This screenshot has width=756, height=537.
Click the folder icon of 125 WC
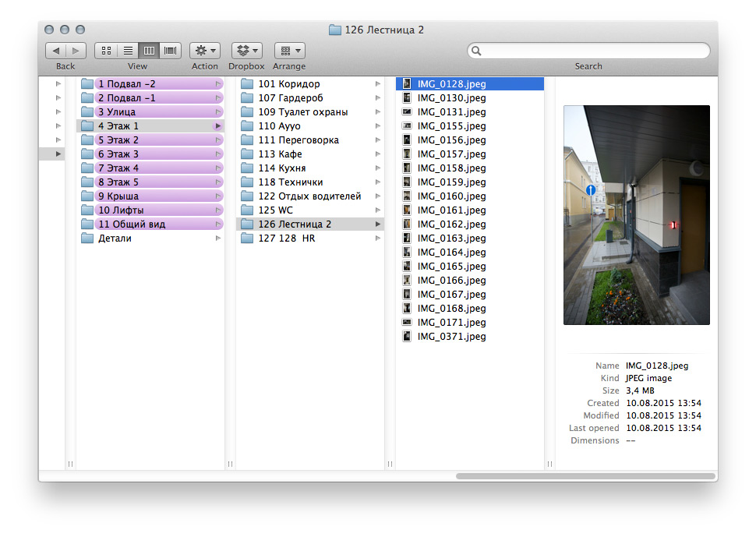(247, 210)
